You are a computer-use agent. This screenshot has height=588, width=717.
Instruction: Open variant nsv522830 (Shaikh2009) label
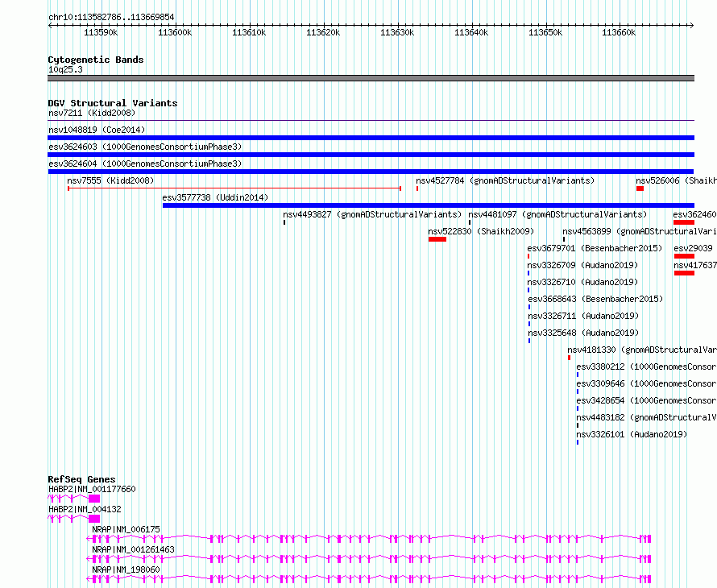click(x=481, y=231)
